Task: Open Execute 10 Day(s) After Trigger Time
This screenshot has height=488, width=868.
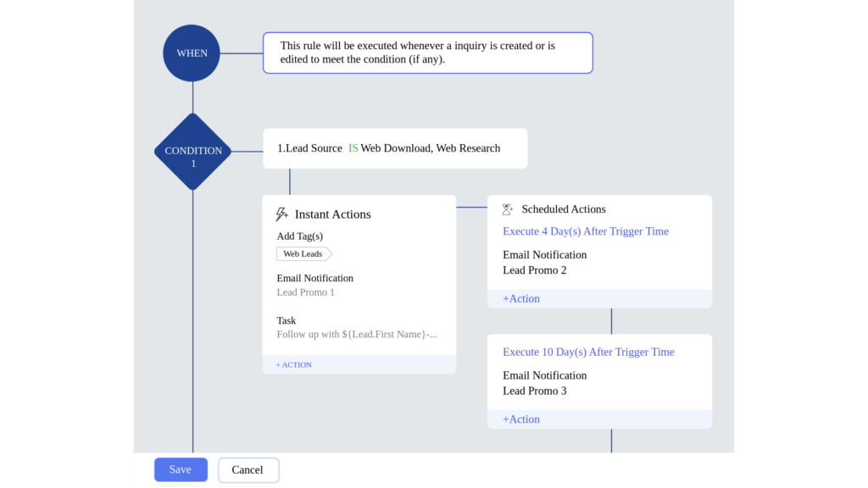Action: (588, 352)
